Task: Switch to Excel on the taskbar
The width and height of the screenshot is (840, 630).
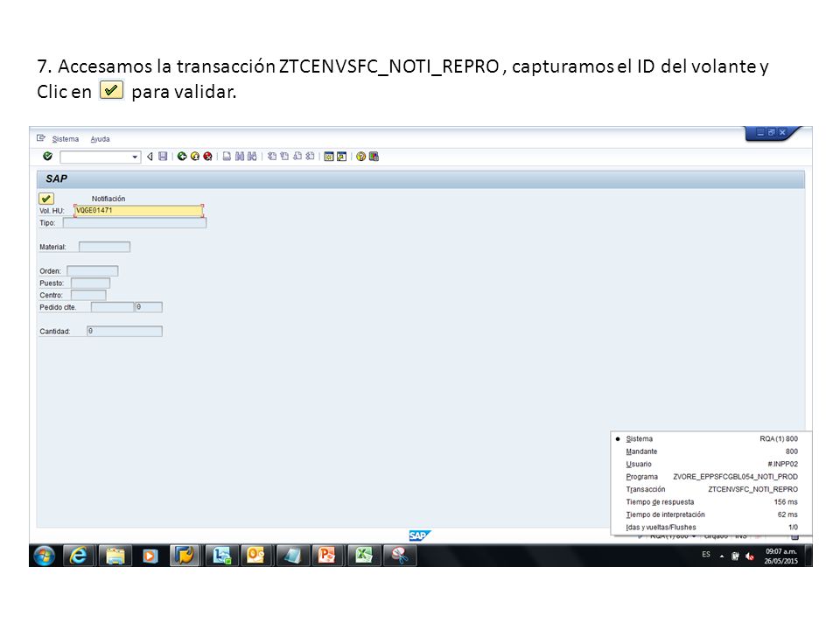Action: pyautogui.click(x=364, y=556)
